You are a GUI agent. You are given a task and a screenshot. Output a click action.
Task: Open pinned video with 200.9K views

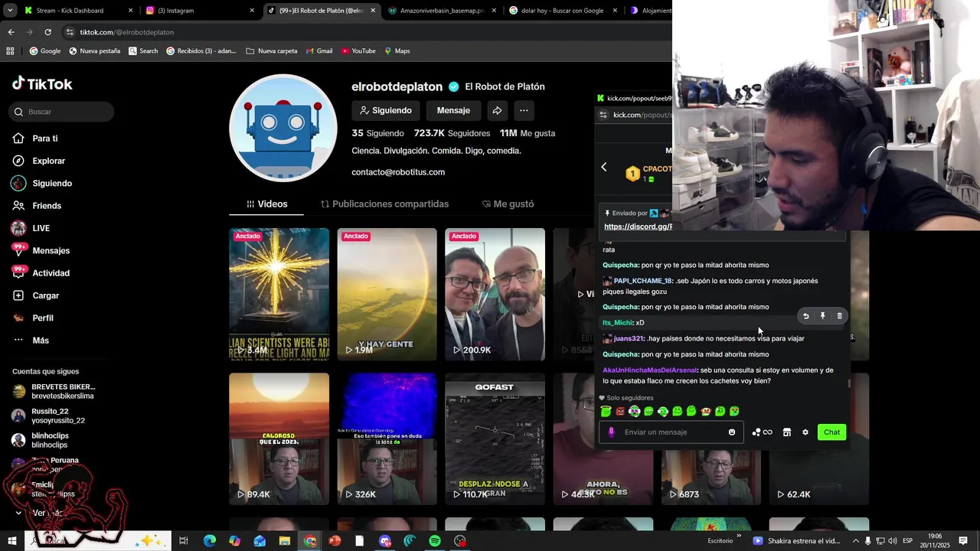tap(495, 295)
